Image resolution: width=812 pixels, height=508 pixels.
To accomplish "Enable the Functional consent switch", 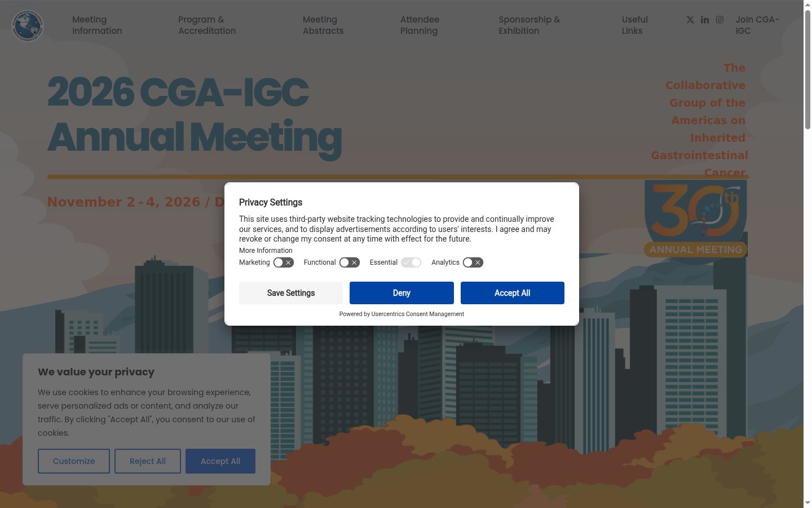I will [350, 262].
